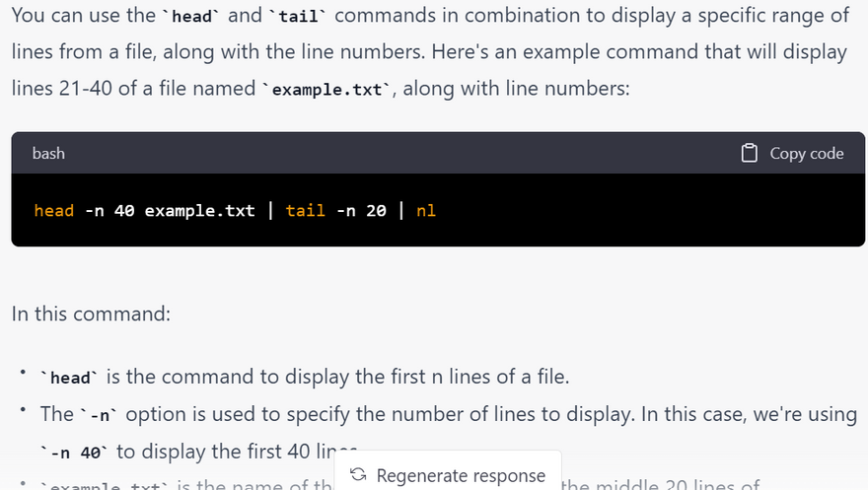This screenshot has width=868, height=490.
Task: Click the first bullet point marker
Action: tap(22, 375)
